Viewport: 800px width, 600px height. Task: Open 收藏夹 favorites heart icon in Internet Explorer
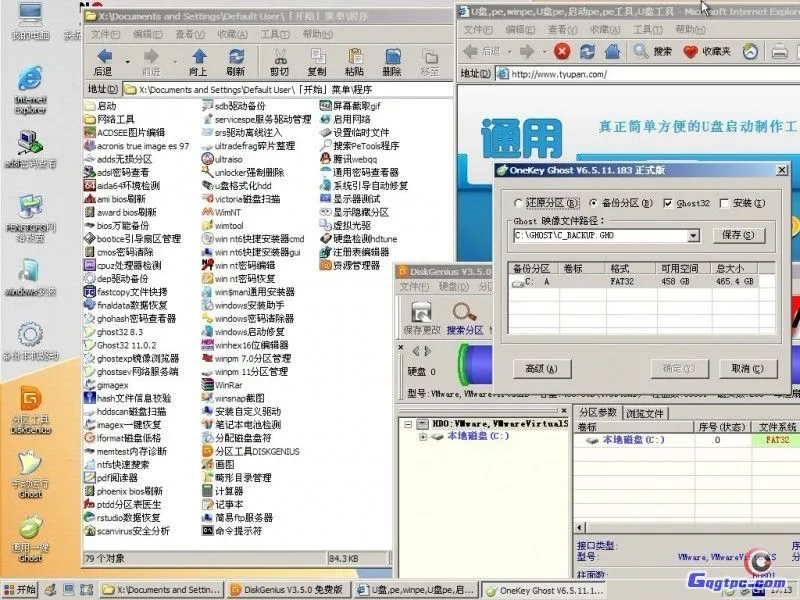coord(688,53)
